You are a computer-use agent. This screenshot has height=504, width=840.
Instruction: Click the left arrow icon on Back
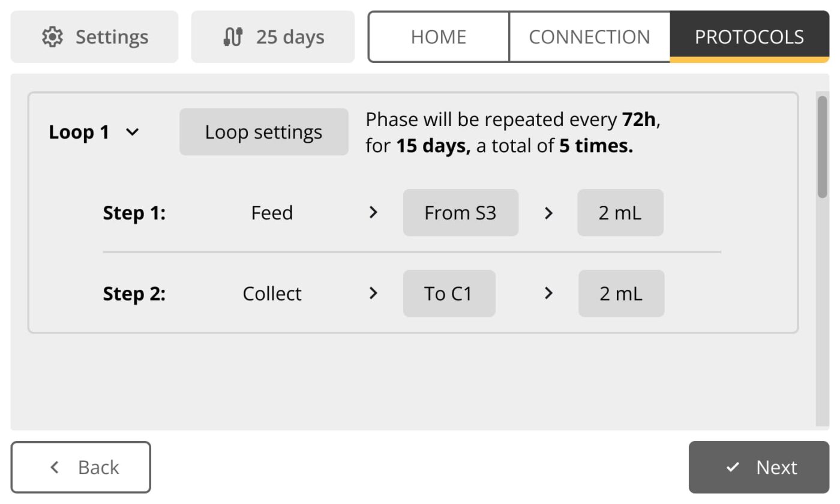(x=55, y=467)
